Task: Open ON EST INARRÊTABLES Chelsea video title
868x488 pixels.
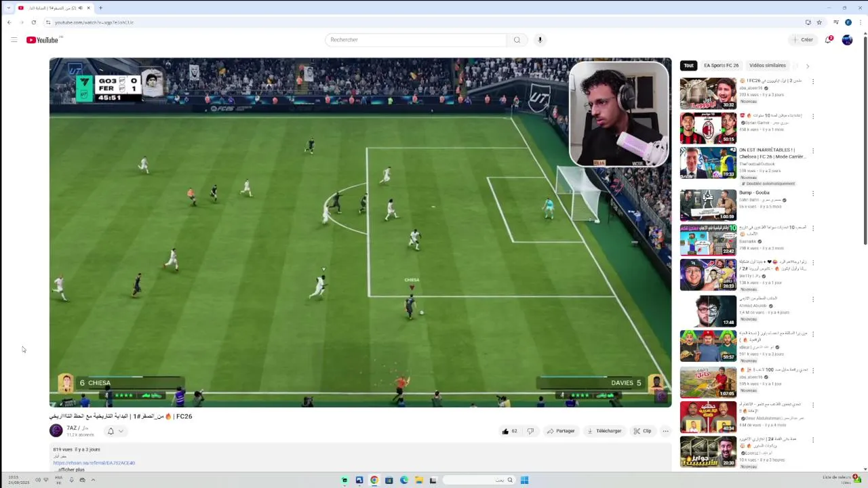Action: point(772,153)
